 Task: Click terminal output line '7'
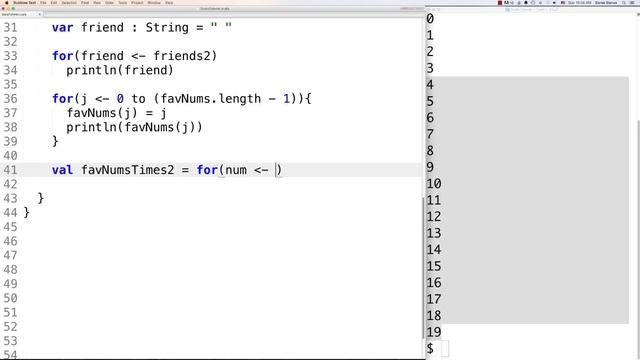430,134
